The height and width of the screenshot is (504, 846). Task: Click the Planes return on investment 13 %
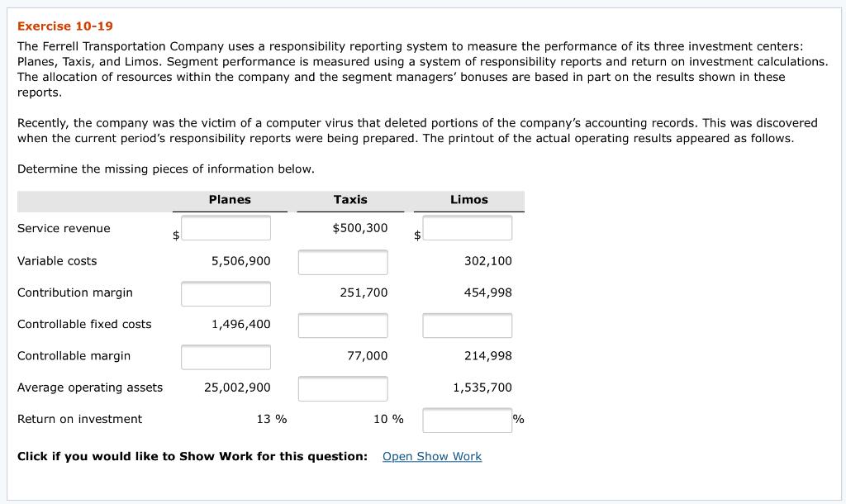click(272, 419)
